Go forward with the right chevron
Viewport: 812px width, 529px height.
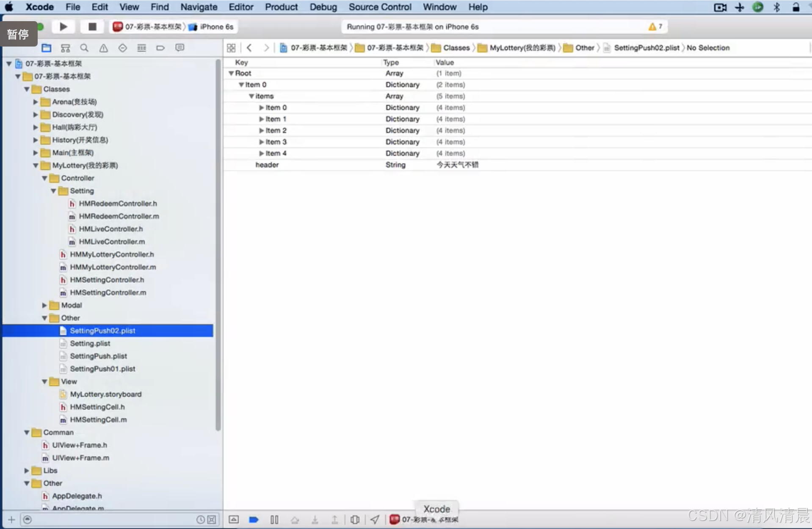266,48
